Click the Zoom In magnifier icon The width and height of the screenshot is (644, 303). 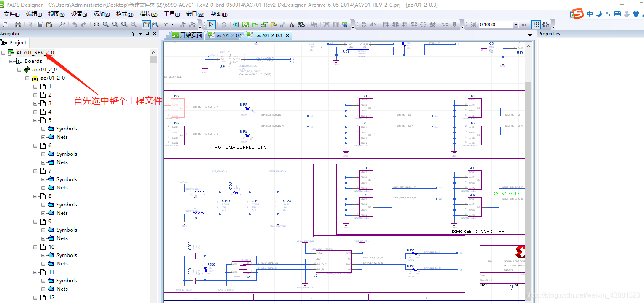point(106,24)
